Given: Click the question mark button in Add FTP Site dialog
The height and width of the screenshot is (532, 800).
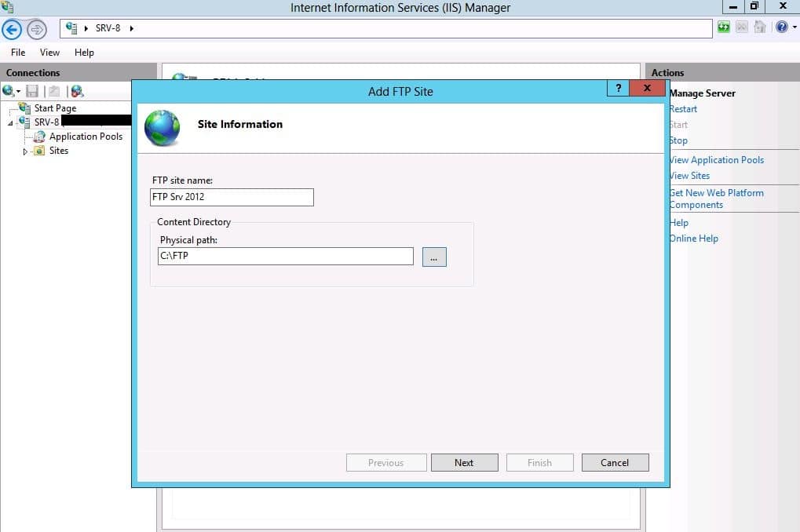Looking at the screenshot, I should click(x=619, y=88).
